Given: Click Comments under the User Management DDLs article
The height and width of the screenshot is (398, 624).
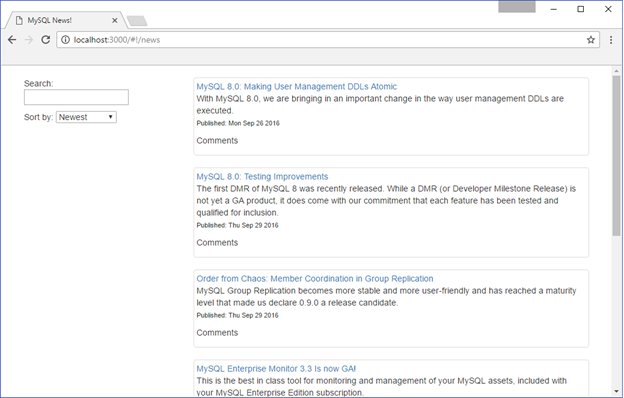Looking at the screenshot, I should coord(217,140).
